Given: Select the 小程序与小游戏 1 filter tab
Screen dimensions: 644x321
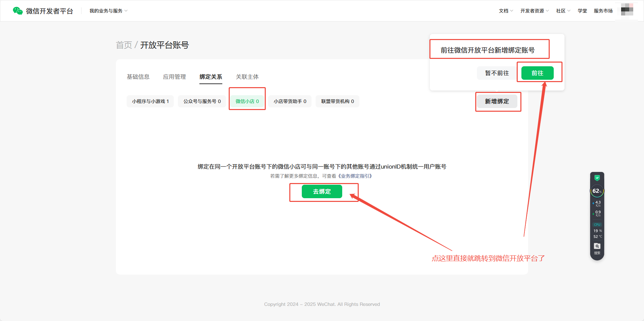Looking at the screenshot, I should click(150, 101).
